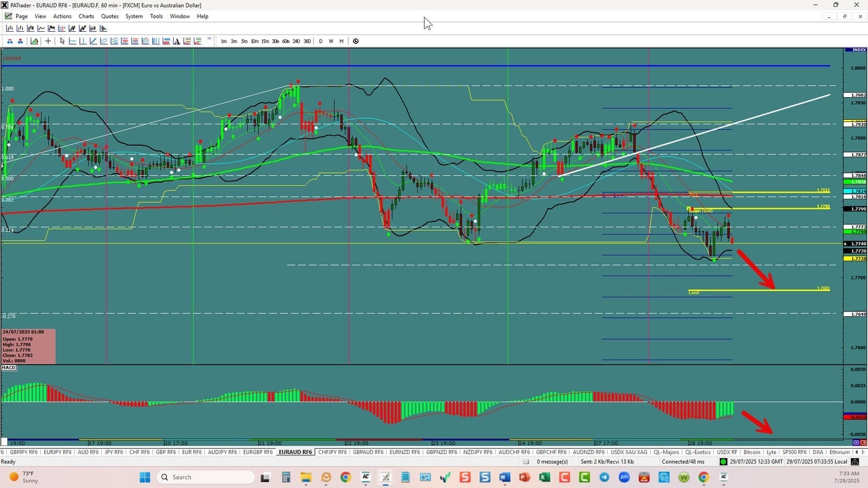
Task: Switch to the 240 minute timeframe
Action: (x=296, y=41)
